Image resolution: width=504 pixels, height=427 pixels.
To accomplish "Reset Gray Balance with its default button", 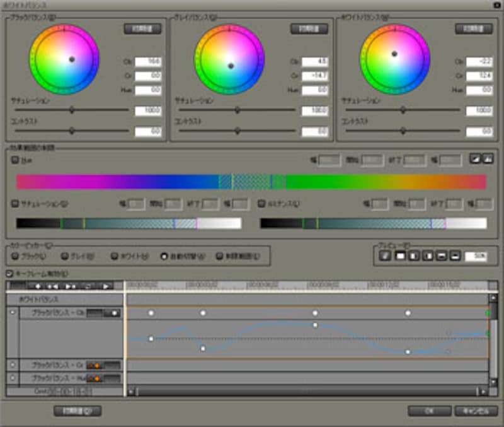I will click(x=309, y=29).
